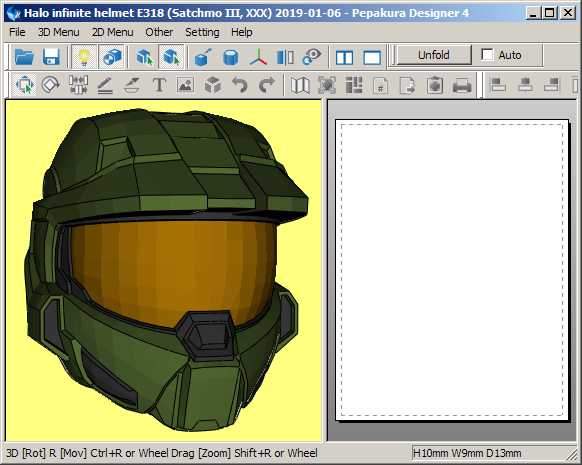
Task: Open the 2D Menu
Action: click(x=112, y=32)
